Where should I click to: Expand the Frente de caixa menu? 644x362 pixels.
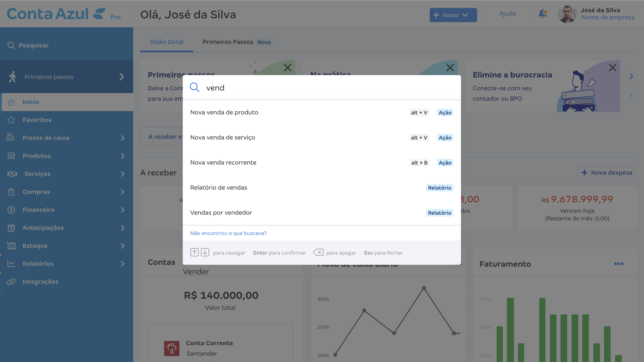click(122, 138)
